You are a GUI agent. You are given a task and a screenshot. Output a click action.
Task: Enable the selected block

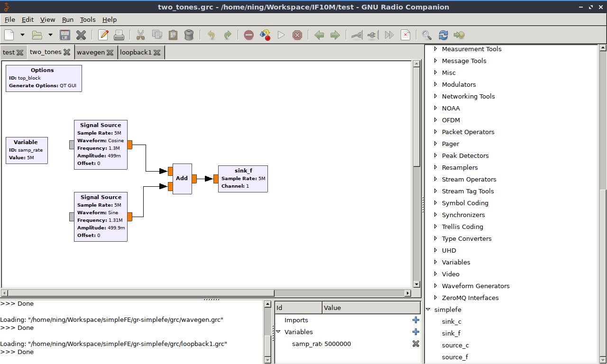click(x=357, y=35)
